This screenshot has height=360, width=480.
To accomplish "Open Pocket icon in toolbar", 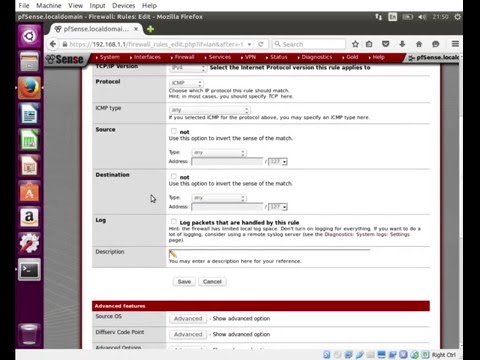I will 386,44.
